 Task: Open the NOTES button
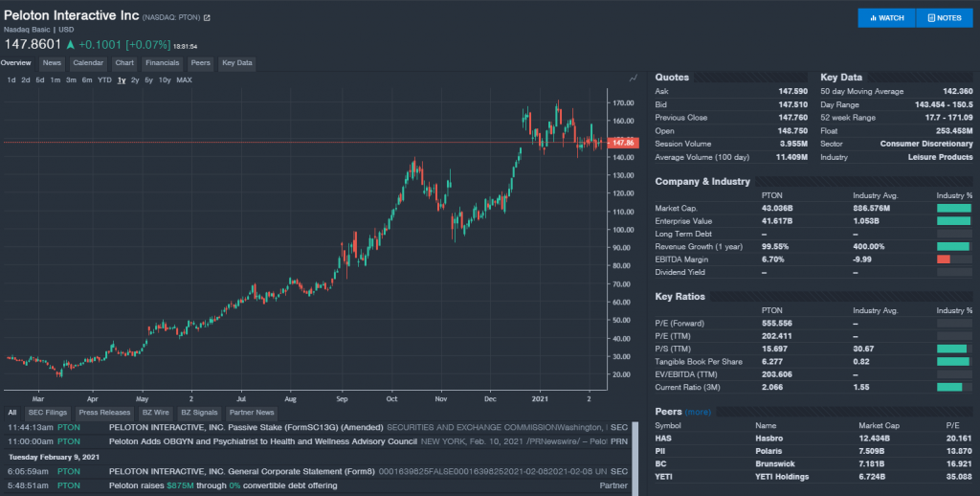click(x=945, y=18)
